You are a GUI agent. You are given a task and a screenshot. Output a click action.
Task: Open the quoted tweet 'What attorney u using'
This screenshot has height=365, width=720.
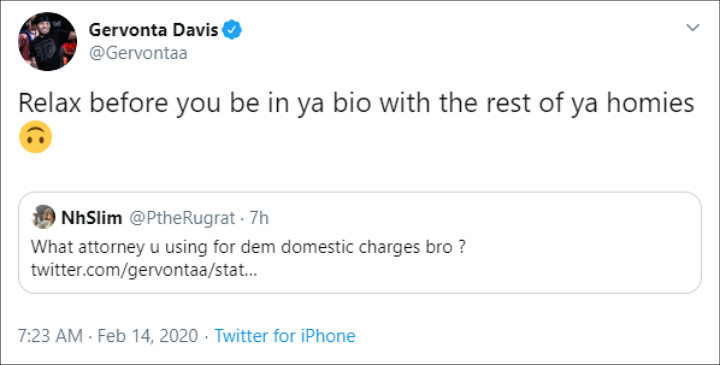248,247
